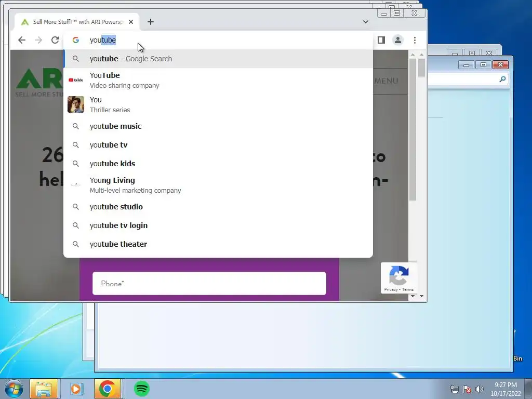
Task: Click the 'You' series thumbnail image
Action: pos(76,104)
